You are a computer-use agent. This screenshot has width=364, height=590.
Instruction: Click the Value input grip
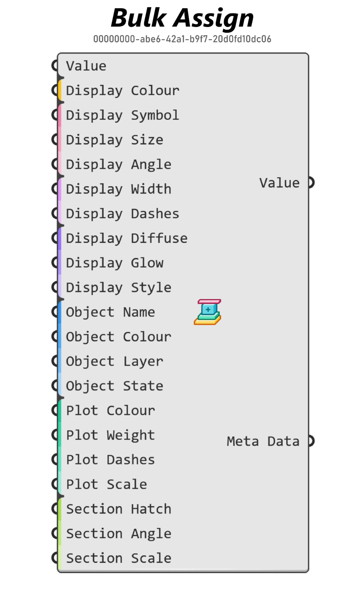coord(55,65)
